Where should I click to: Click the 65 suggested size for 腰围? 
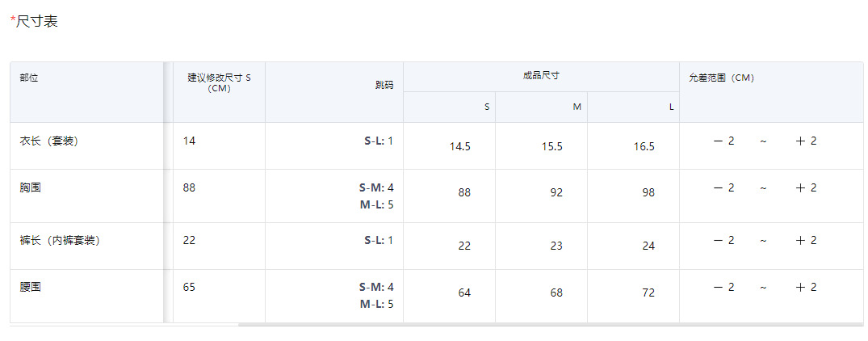[x=189, y=287]
